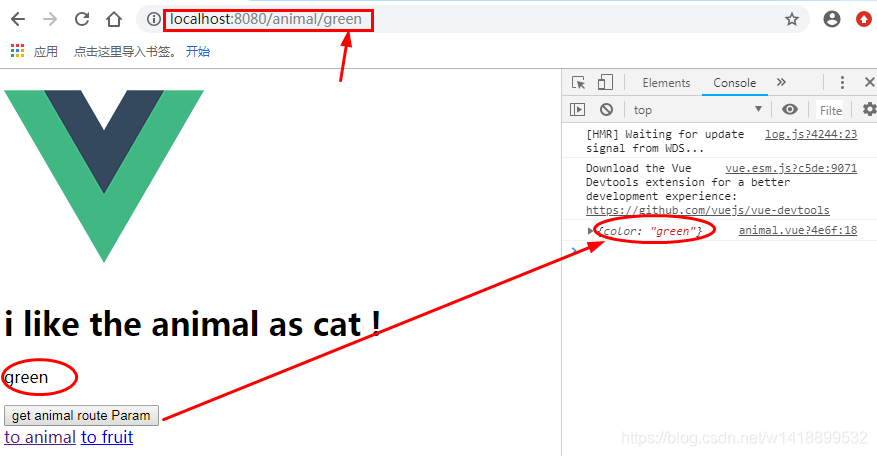Open the vue-devtools GitHub link

(x=708, y=210)
